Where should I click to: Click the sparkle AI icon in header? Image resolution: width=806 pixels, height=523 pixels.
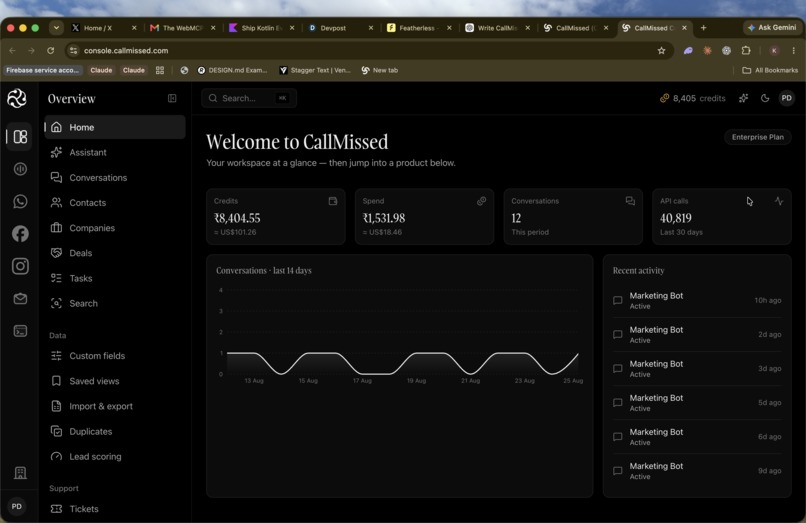click(743, 98)
